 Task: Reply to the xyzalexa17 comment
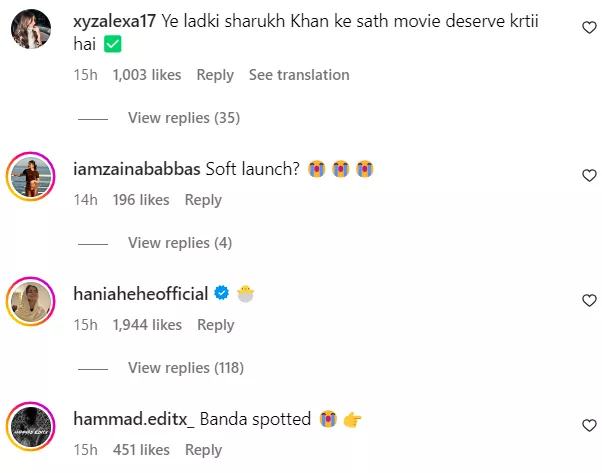point(215,75)
